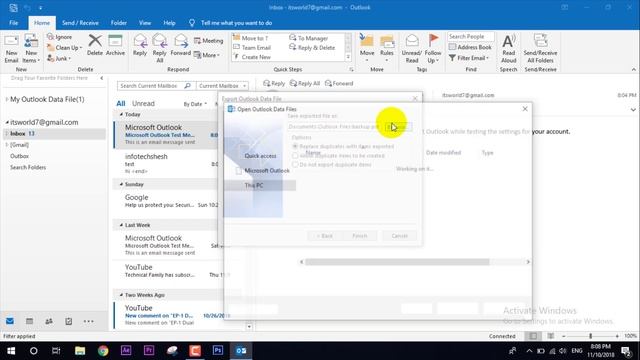Delete the selected message
The image size is (640, 360).
(x=95, y=45)
